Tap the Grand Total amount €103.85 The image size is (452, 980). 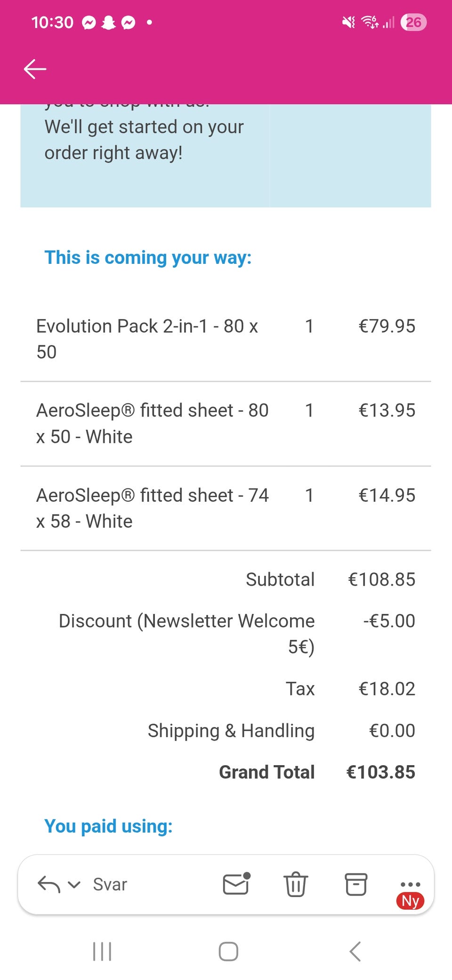tap(380, 772)
